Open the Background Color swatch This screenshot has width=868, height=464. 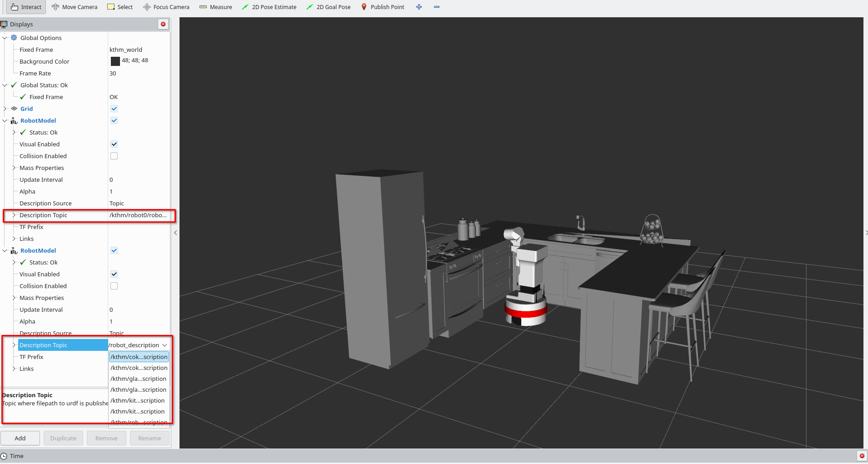(x=115, y=61)
